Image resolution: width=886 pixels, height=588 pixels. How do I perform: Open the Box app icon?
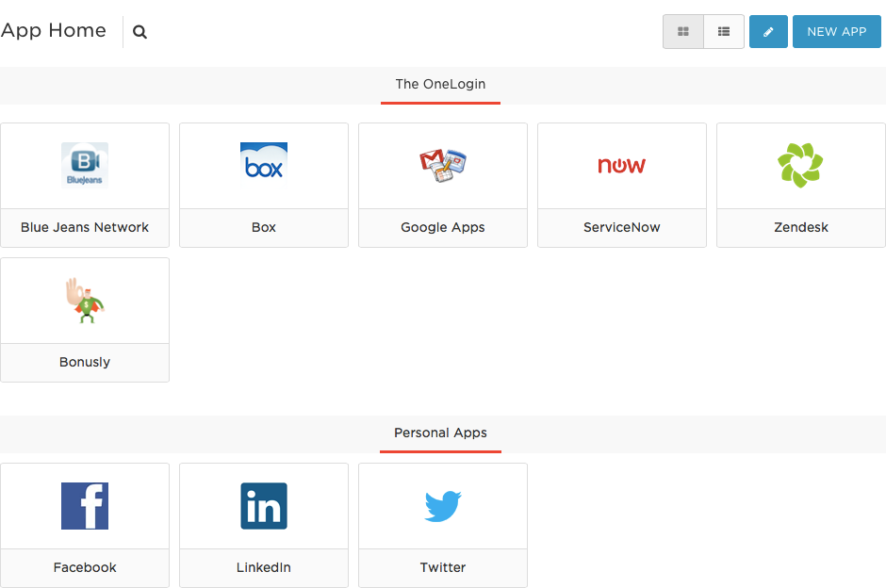pos(264,166)
